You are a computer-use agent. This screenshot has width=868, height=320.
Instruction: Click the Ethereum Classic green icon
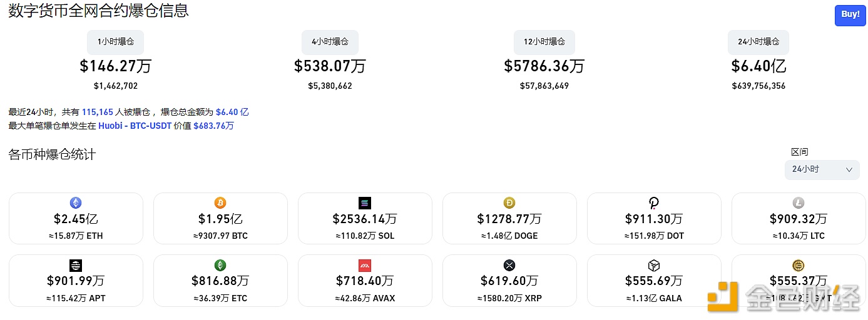[220, 265]
